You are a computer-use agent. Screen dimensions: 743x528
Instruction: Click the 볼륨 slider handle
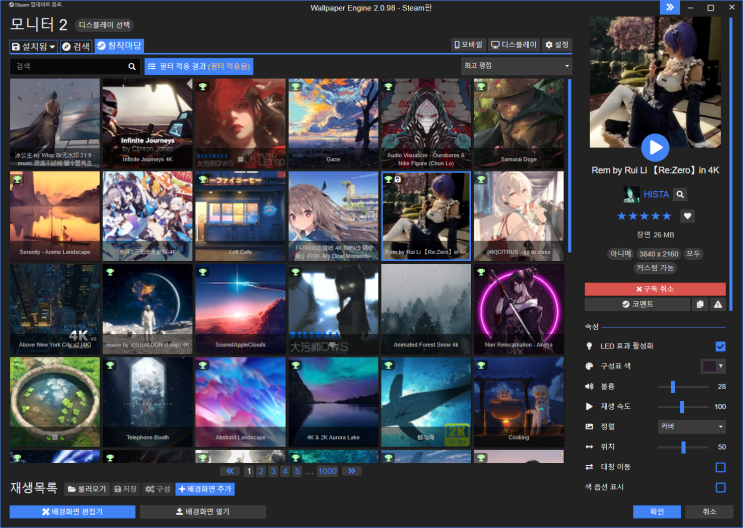tap(672, 387)
